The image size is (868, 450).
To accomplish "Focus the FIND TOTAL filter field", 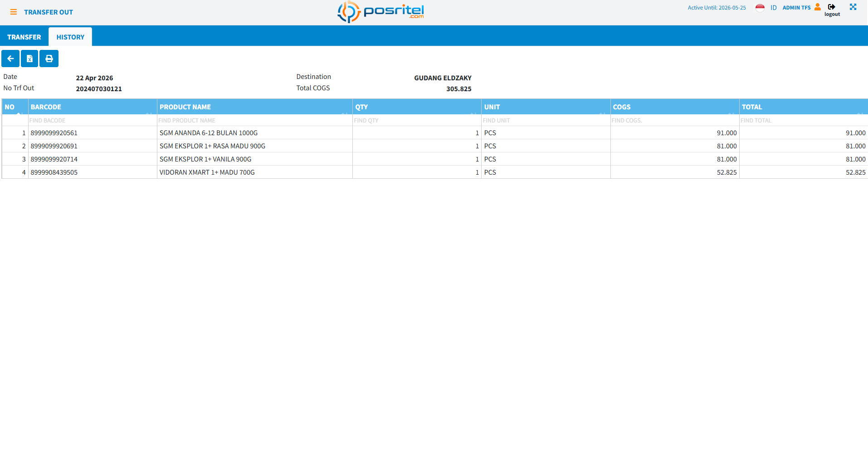I will 803,121.
